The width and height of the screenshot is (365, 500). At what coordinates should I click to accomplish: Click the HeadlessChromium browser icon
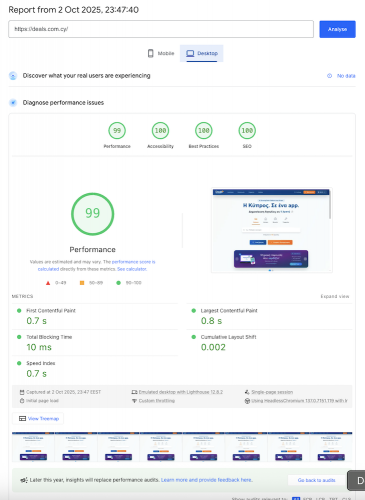pos(247,401)
